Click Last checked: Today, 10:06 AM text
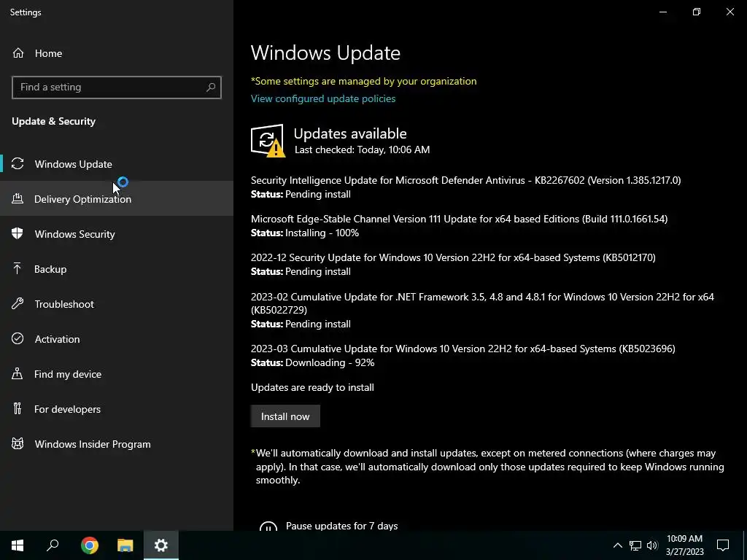 click(362, 149)
